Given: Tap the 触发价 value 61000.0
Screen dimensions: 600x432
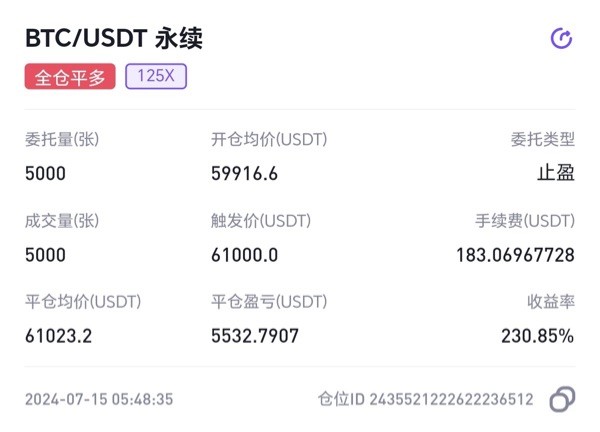Looking at the screenshot, I should 245,255.
